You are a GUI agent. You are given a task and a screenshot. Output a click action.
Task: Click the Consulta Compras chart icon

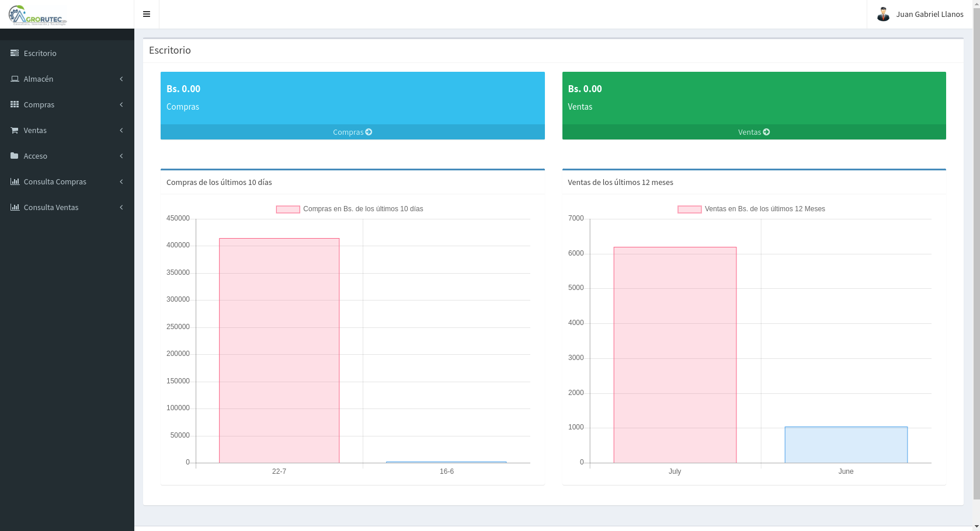pyautogui.click(x=15, y=181)
